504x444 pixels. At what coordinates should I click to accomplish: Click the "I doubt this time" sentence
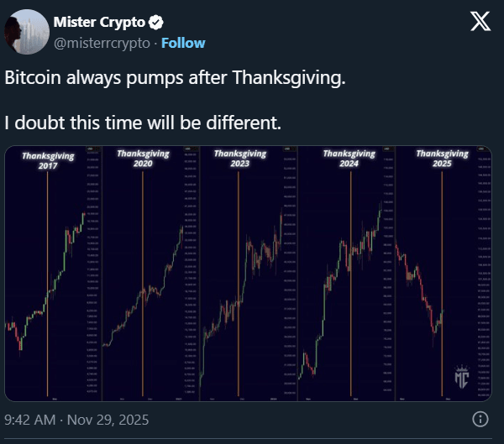pos(141,122)
